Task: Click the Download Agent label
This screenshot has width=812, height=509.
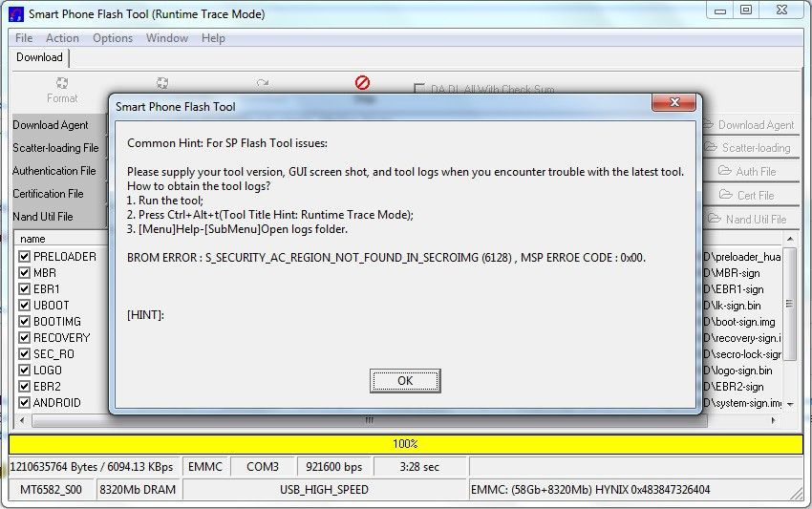Action: (x=51, y=125)
